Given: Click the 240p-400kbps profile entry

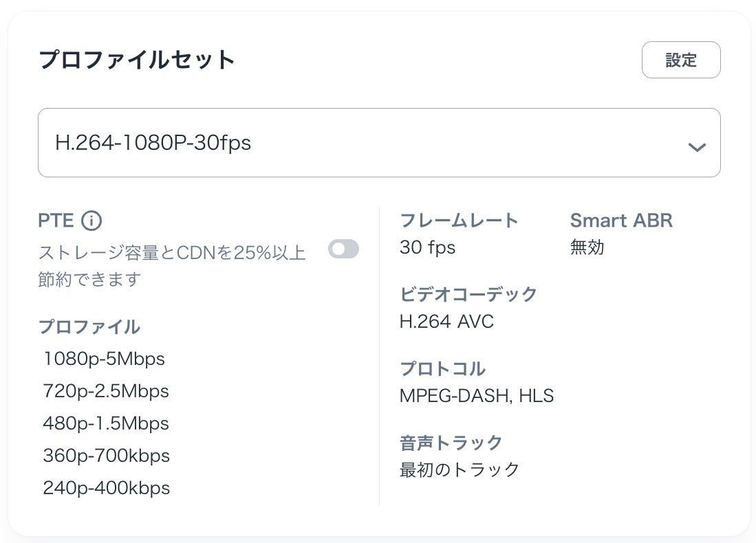Looking at the screenshot, I should [107, 488].
